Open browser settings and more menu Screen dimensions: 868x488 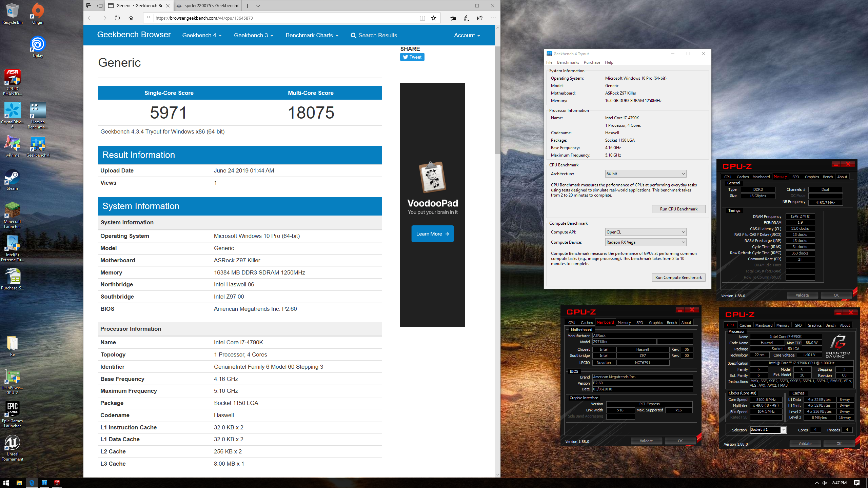click(x=493, y=18)
